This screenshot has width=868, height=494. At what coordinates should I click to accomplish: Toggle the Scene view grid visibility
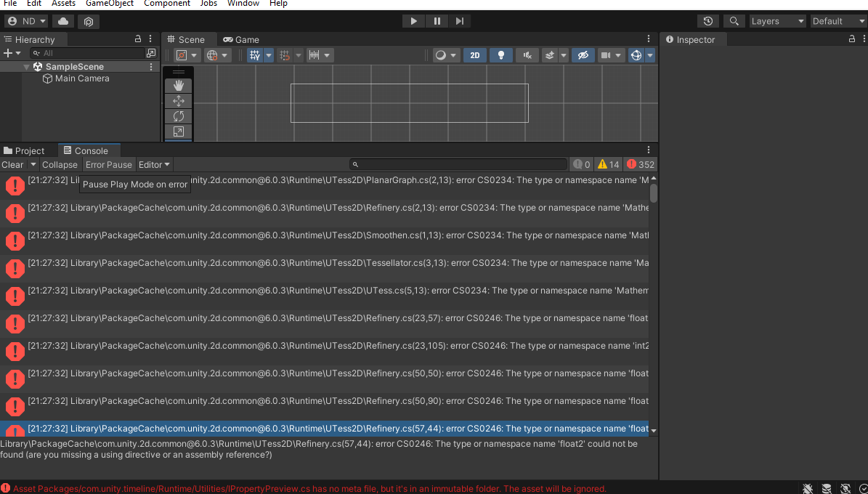pos(255,55)
